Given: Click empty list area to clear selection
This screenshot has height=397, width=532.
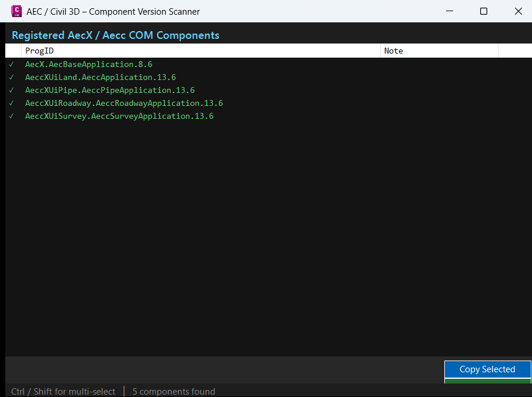Looking at the screenshot, I should point(268,238).
